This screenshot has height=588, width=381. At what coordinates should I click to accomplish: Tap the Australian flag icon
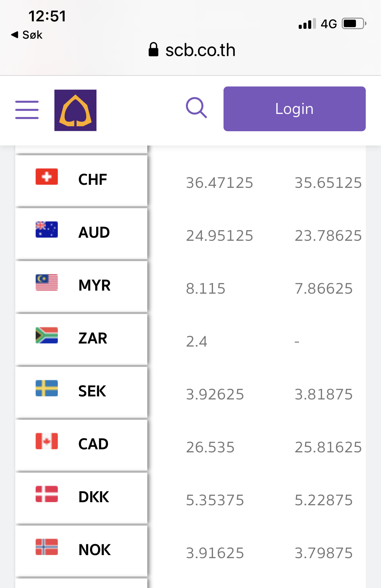pos(47,230)
